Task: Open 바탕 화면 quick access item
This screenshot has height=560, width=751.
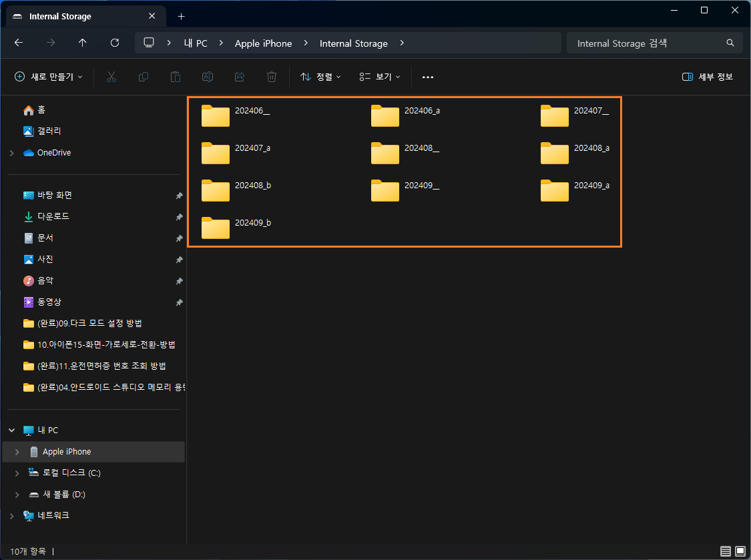Action: click(47, 196)
